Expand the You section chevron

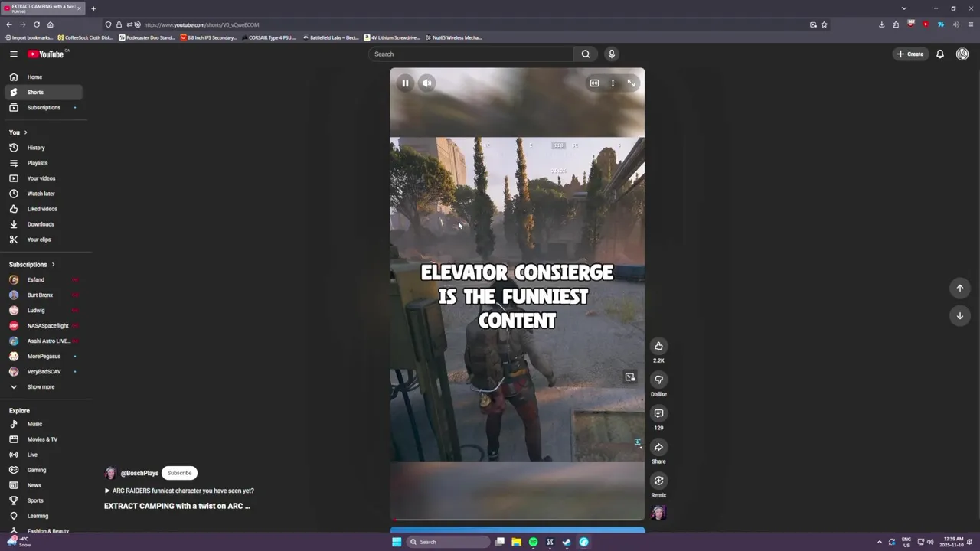click(x=25, y=132)
